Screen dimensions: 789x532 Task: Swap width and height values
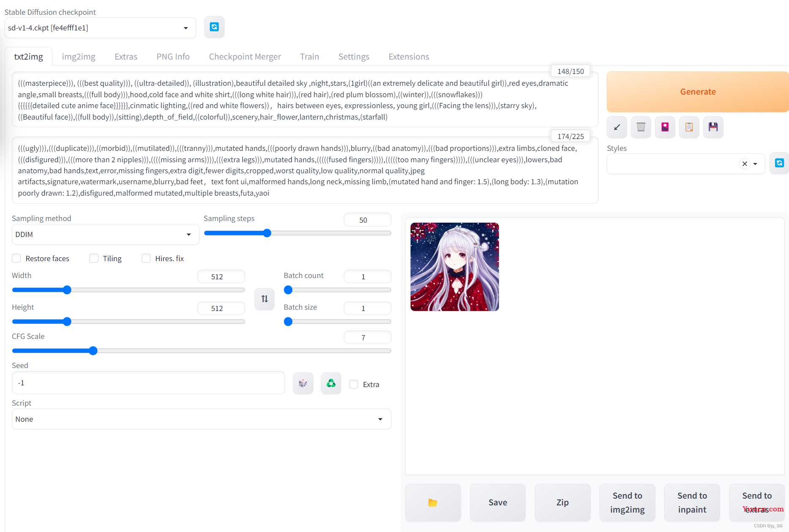(265, 299)
